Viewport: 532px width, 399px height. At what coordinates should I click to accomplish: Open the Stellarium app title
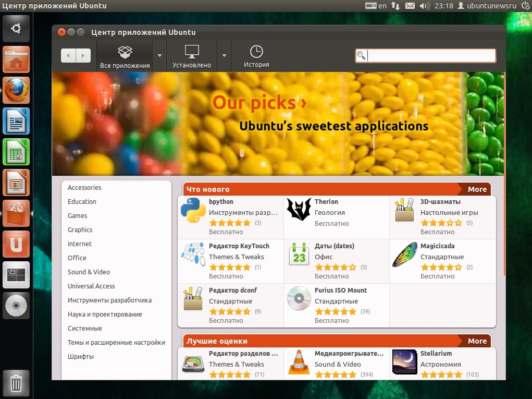[x=436, y=354]
